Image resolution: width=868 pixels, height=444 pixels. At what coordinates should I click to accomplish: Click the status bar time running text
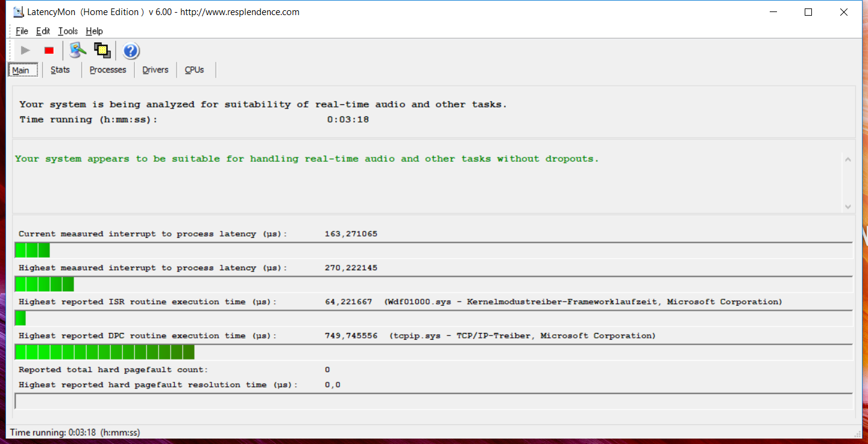click(x=75, y=432)
